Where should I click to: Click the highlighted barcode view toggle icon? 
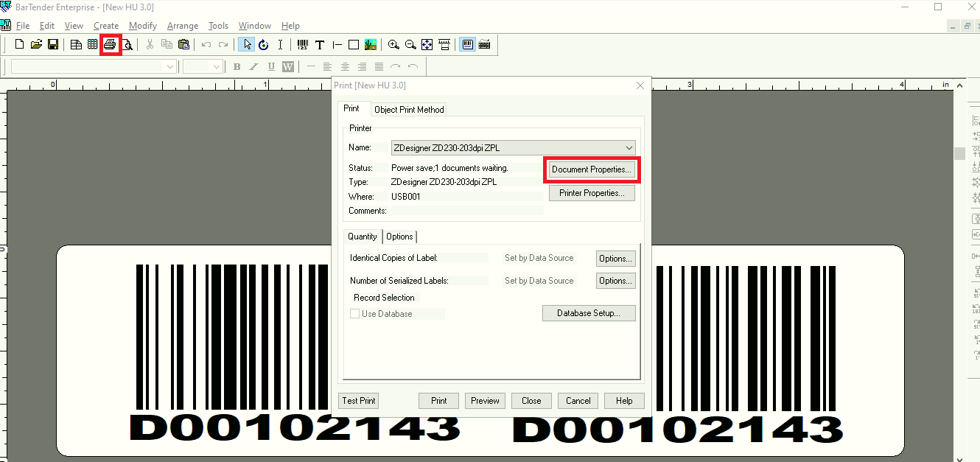(x=467, y=45)
